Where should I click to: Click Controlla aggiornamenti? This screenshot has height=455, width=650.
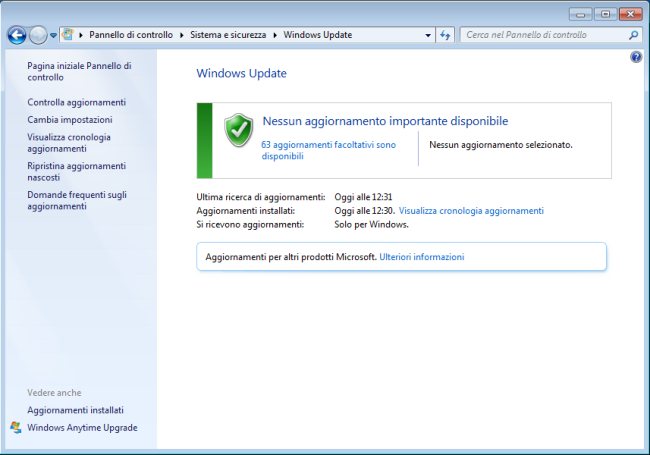[x=76, y=102]
